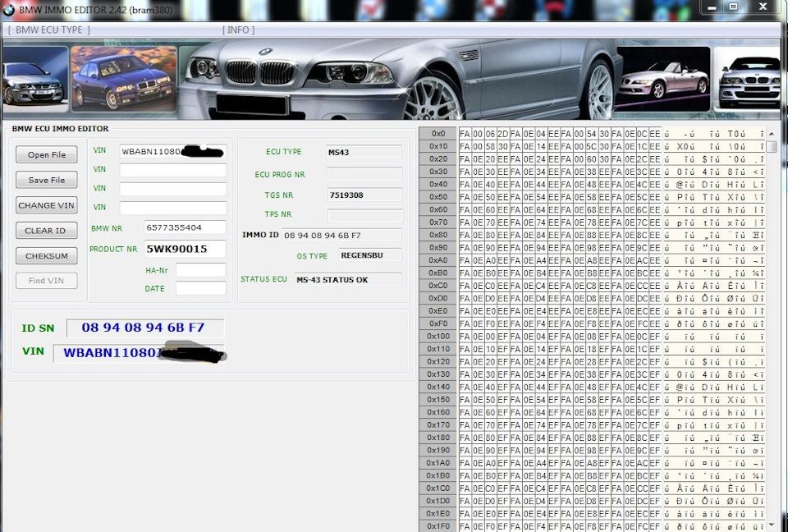Select hex row address 0x150
This screenshot has height=532, width=788.
438,399
